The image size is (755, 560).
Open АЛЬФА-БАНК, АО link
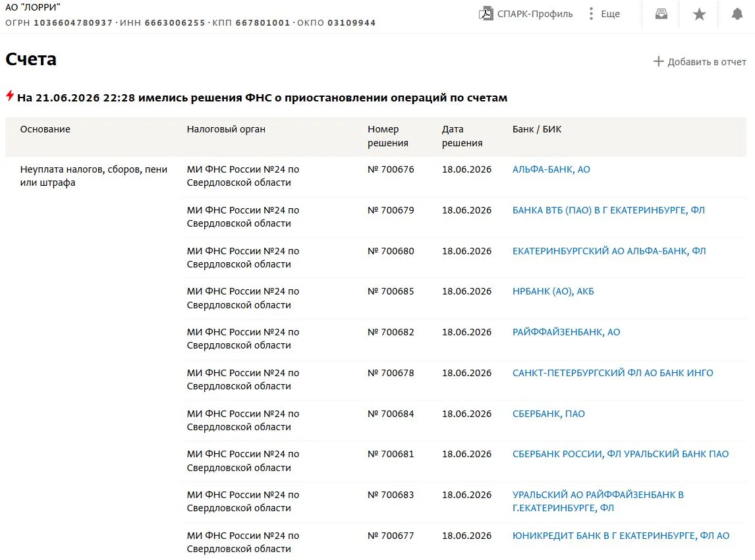551,169
